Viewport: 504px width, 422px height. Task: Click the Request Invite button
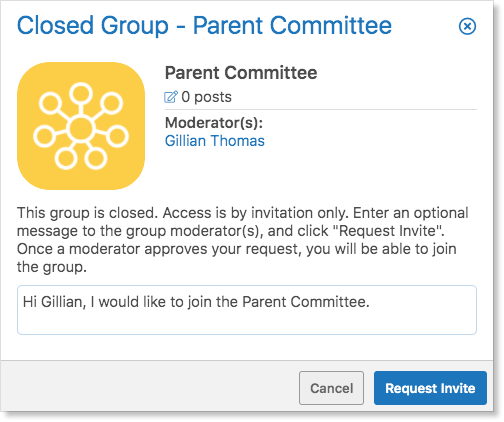point(430,388)
